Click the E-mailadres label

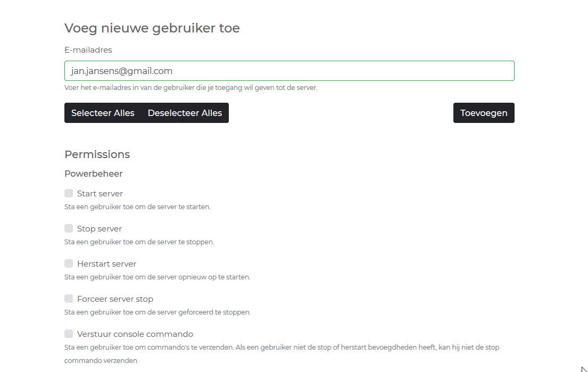tap(88, 50)
